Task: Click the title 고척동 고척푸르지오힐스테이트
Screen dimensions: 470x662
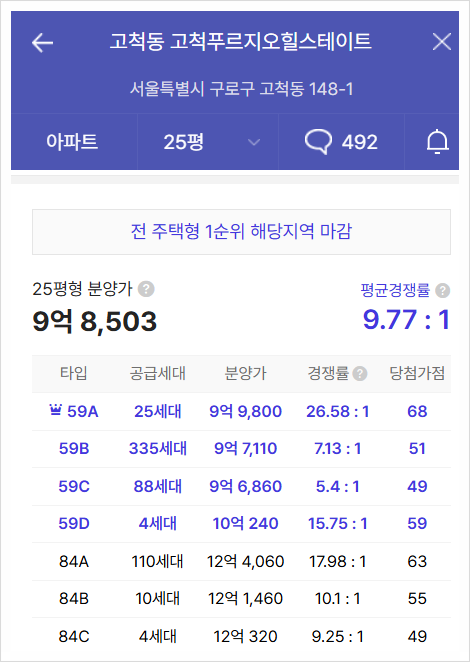Action: (x=240, y=42)
